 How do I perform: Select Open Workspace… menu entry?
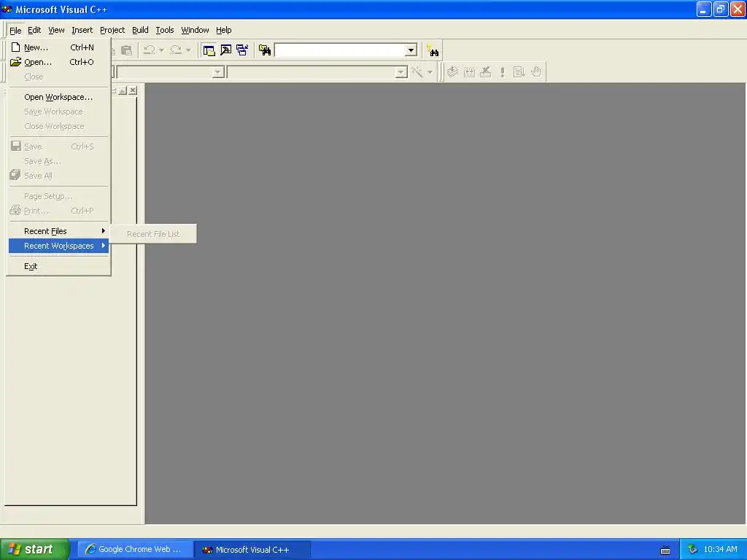point(59,97)
